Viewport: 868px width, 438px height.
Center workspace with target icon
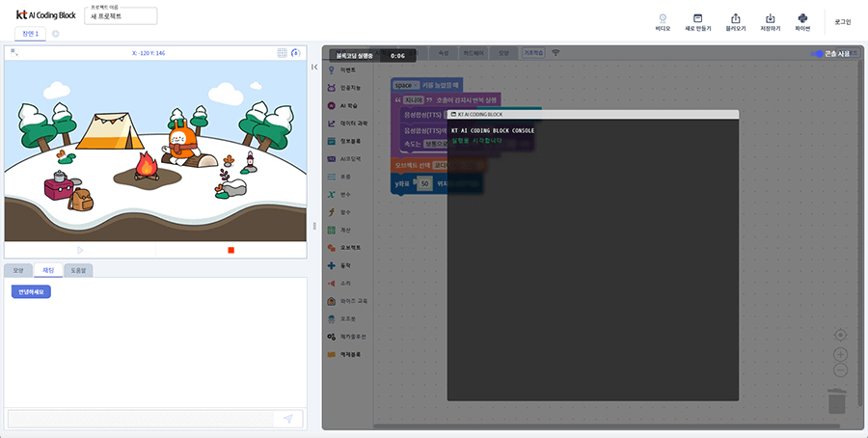point(840,335)
